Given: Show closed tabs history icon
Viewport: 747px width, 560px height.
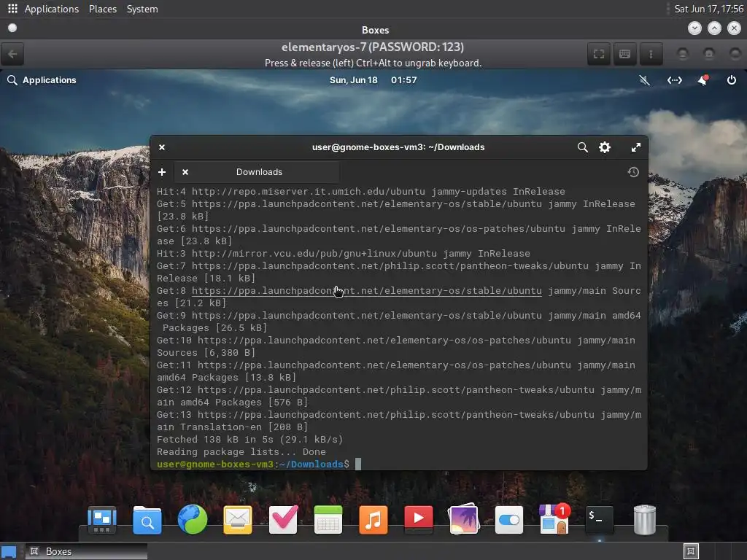Looking at the screenshot, I should [633, 172].
